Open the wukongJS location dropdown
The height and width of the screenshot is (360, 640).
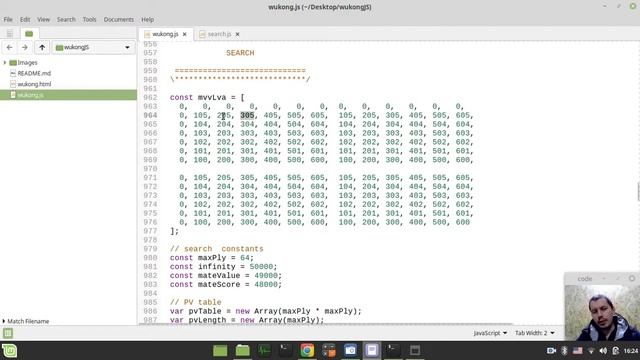click(93, 47)
